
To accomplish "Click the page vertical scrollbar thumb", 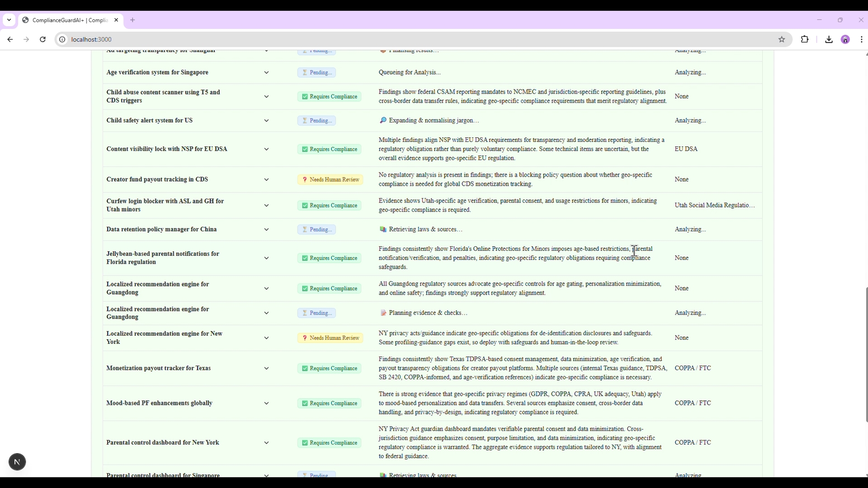I will click(x=866, y=355).
